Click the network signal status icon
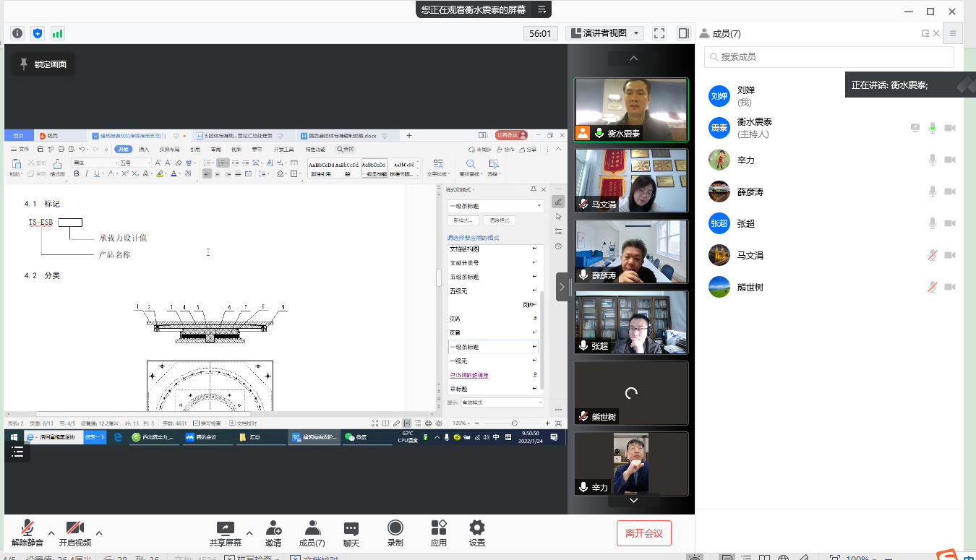This screenshot has height=560, width=976. [x=57, y=33]
